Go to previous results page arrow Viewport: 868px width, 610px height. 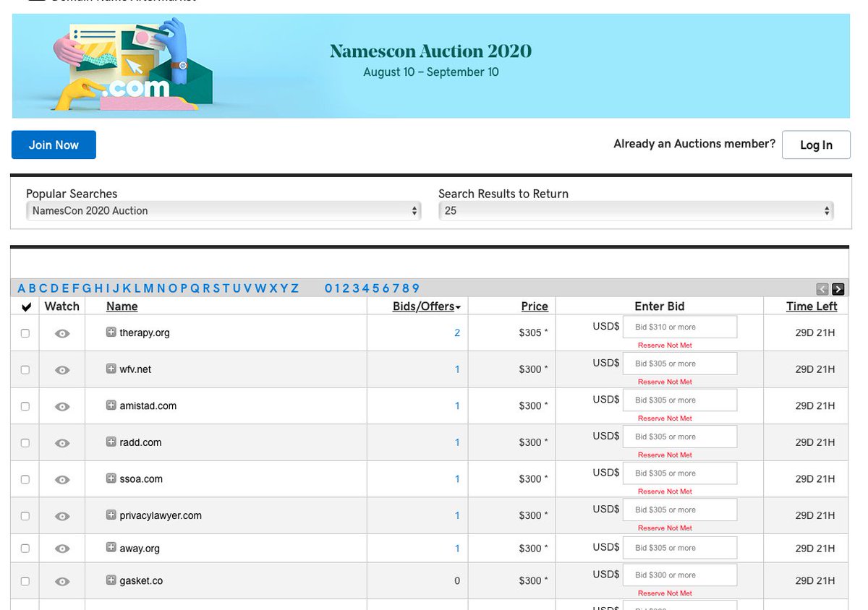point(822,289)
